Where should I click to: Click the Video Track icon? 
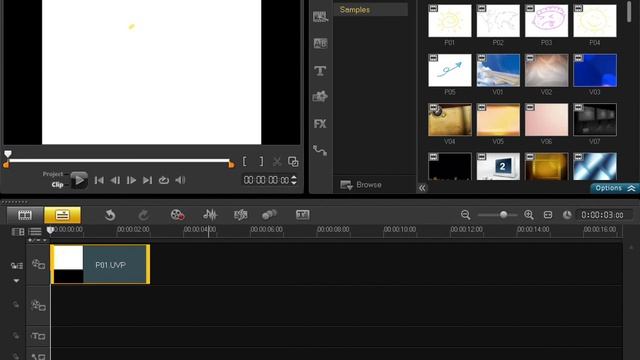coord(38,264)
